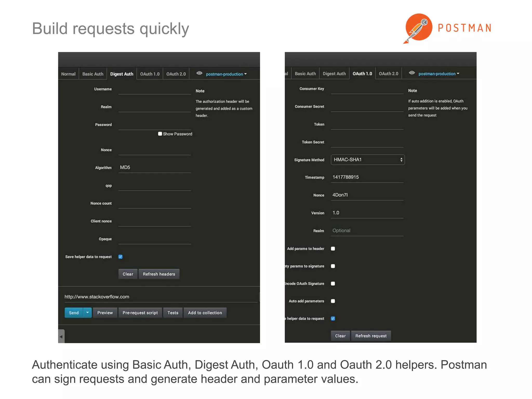Click the Postman logo icon
532x399 pixels.
pos(418,28)
